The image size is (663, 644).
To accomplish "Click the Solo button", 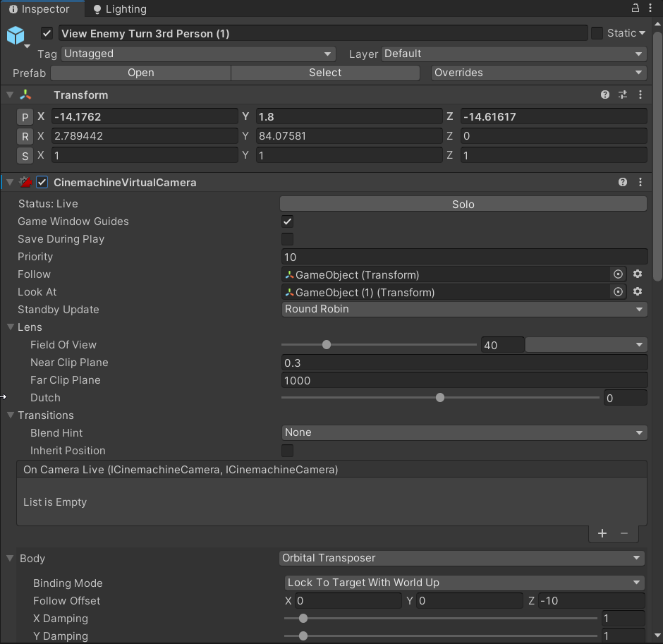I will (x=463, y=204).
